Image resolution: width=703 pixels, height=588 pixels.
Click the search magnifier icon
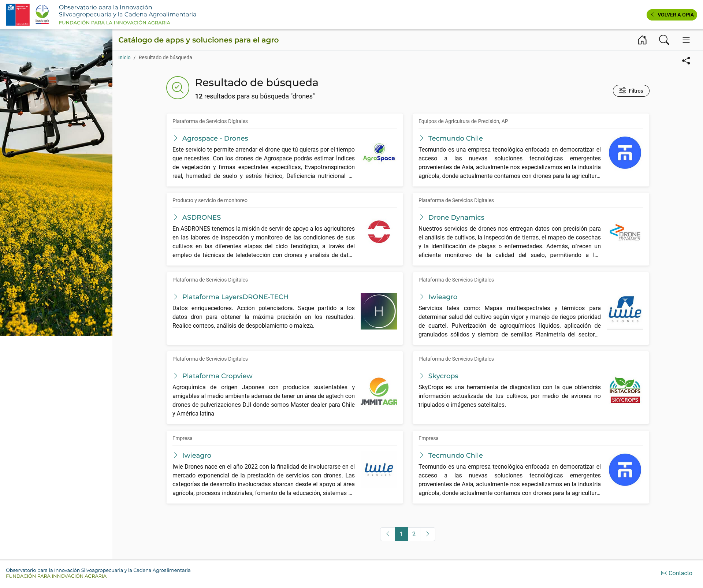coord(664,40)
